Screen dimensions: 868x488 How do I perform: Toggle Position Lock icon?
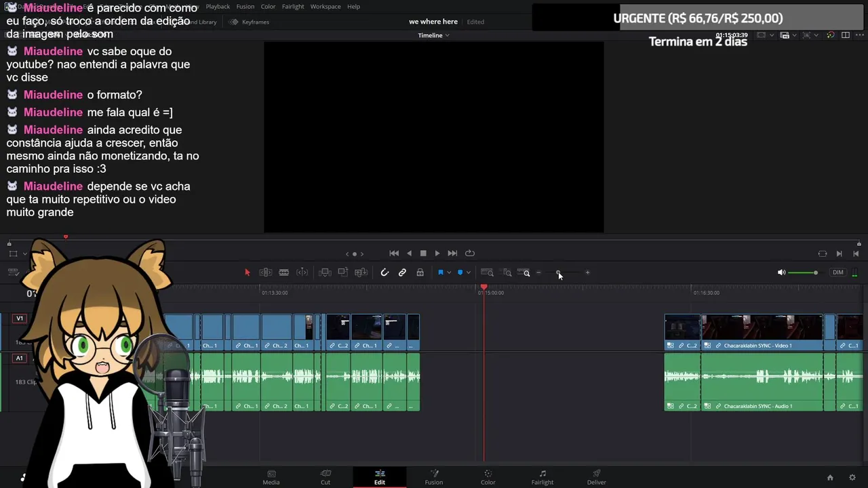[420, 272]
